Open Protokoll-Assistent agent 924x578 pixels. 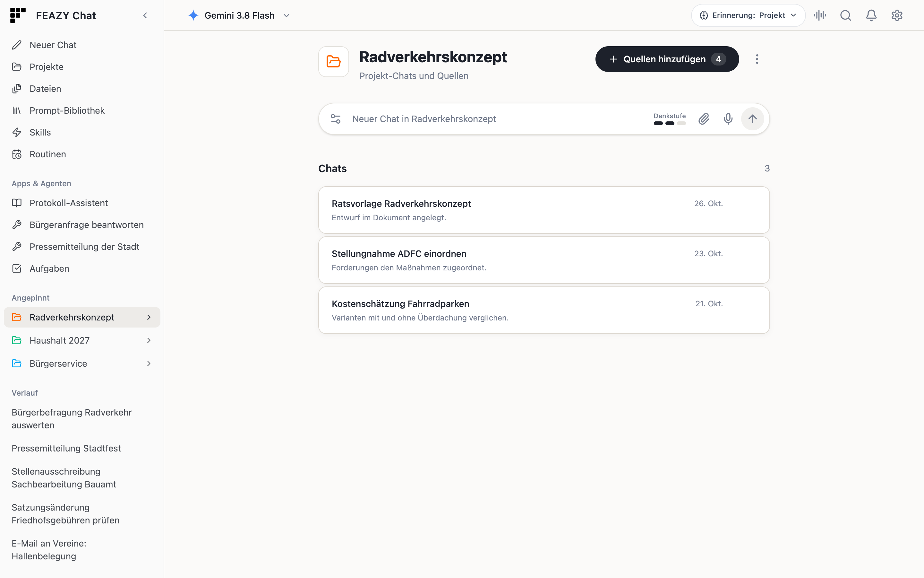pos(82,203)
